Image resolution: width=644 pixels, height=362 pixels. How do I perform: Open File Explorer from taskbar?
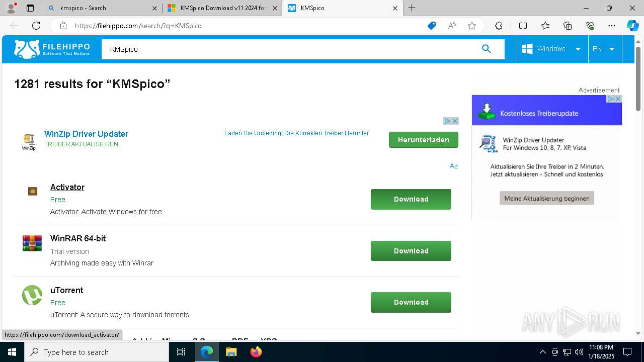[231, 352]
